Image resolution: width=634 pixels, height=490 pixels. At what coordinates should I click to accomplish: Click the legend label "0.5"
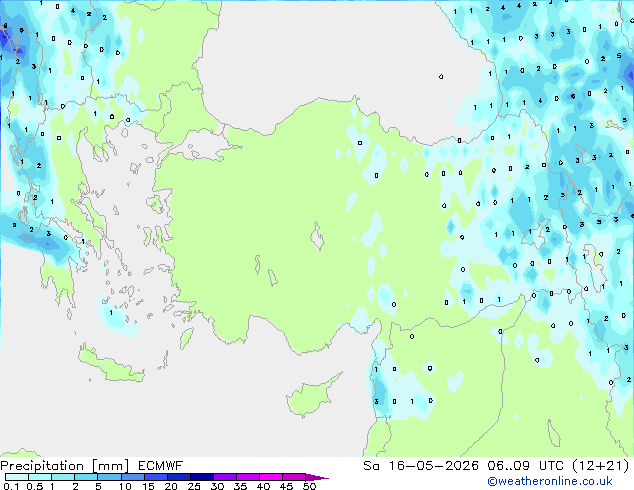[x=35, y=486]
